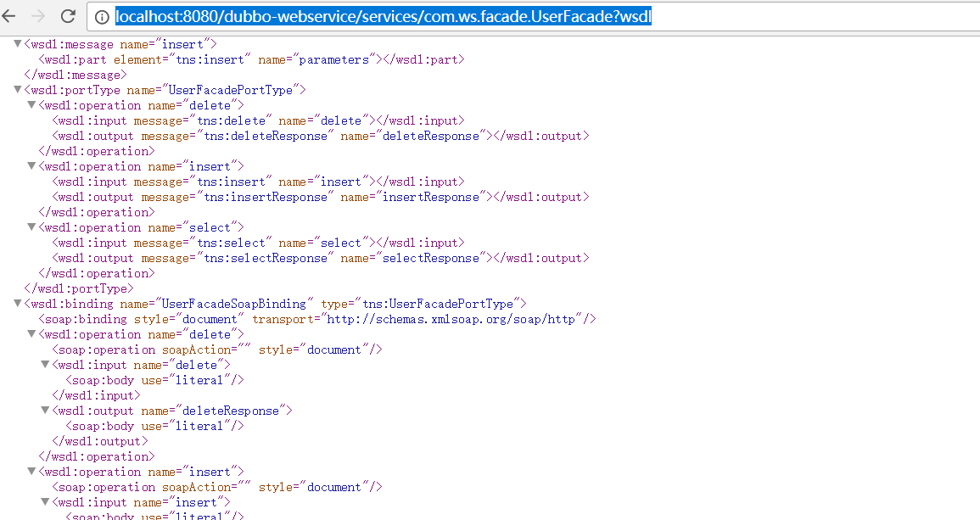View site information icon in address bar
This screenshot has width=980, height=520.
(x=101, y=17)
